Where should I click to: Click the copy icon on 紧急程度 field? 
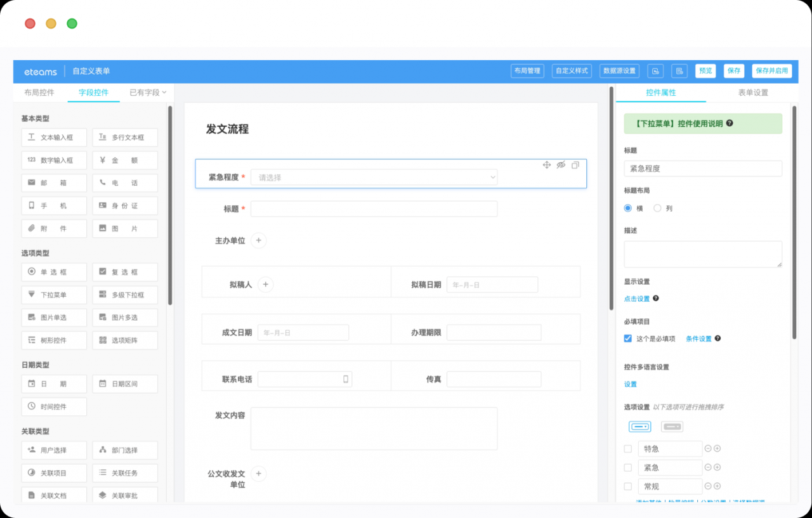click(575, 165)
